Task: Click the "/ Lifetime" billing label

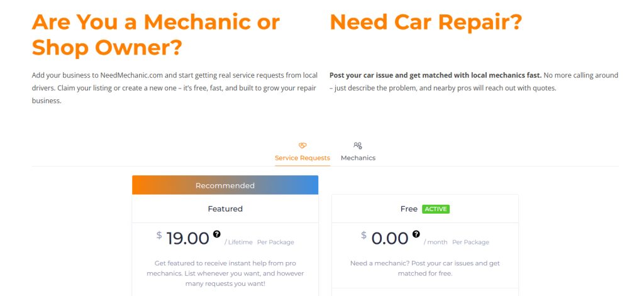Action: [239, 242]
